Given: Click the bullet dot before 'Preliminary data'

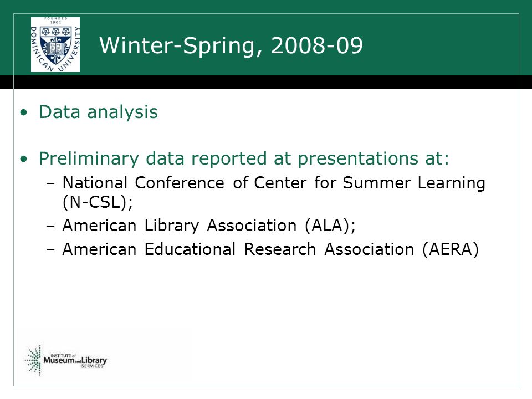Looking at the screenshot, I should 23,159.
